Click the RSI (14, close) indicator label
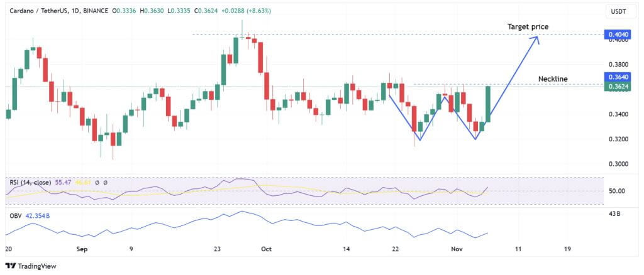 pos(31,182)
